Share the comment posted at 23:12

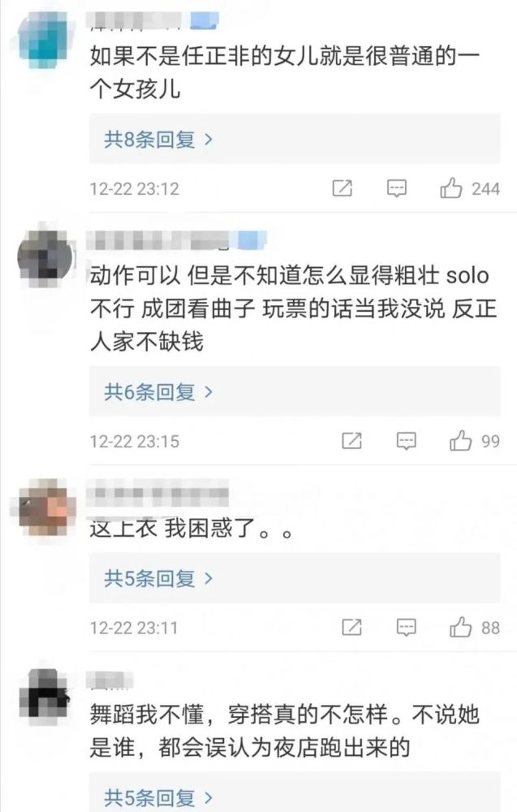342,188
